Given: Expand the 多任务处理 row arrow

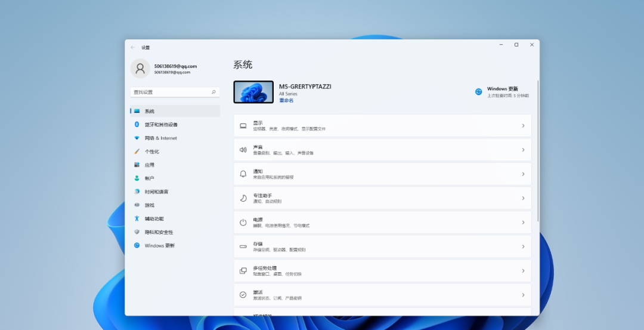Looking at the screenshot, I should click(523, 271).
